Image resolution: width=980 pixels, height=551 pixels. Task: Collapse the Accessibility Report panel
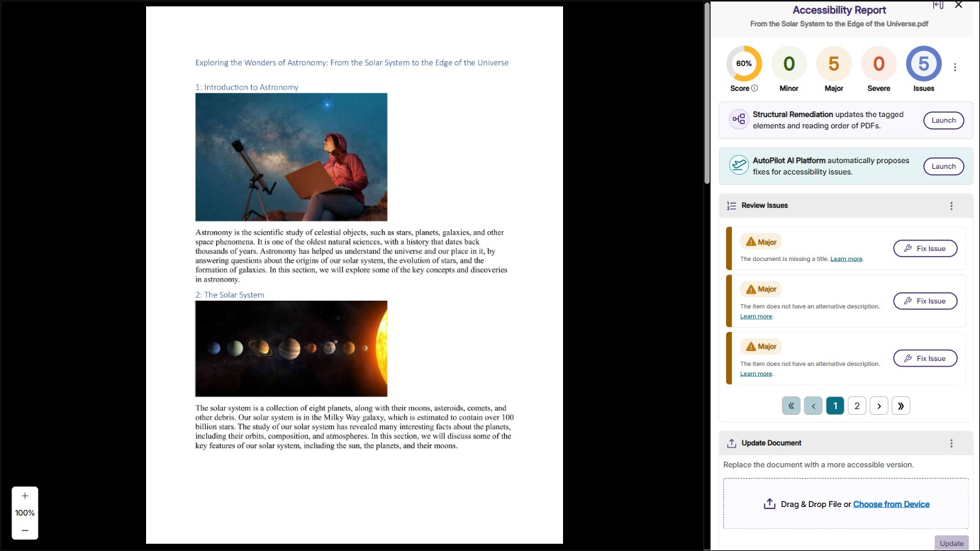(x=937, y=5)
